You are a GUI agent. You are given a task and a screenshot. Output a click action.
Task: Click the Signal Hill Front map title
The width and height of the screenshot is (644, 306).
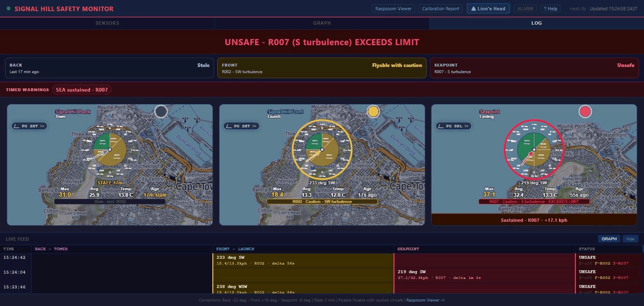click(285, 112)
